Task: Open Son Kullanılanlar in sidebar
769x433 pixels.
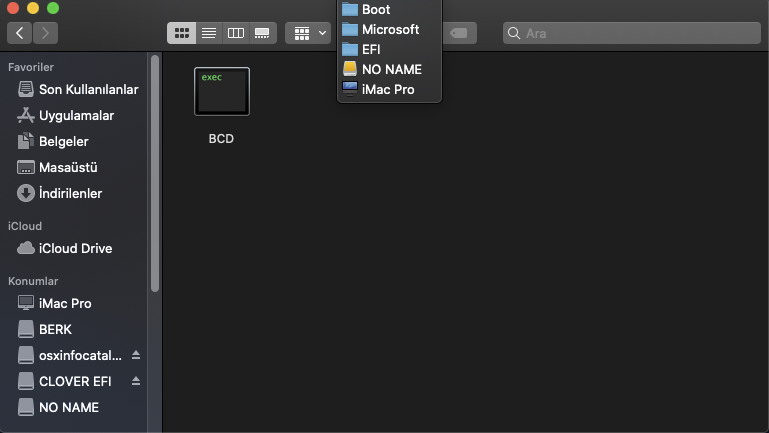Action: (x=87, y=90)
